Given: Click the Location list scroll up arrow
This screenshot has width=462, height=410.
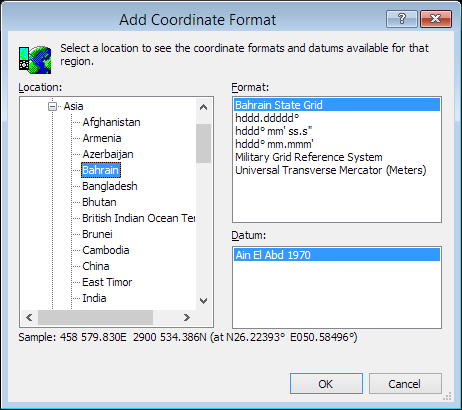Looking at the screenshot, I should pyautogui.click(x=203, y=107).
